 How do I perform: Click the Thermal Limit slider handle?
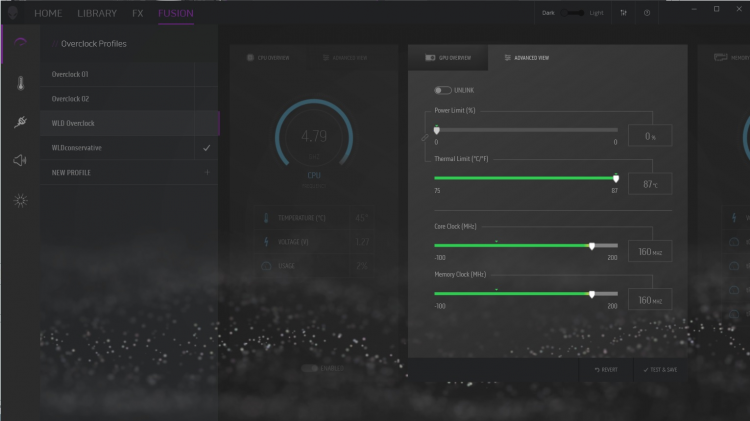click(616, 178)
